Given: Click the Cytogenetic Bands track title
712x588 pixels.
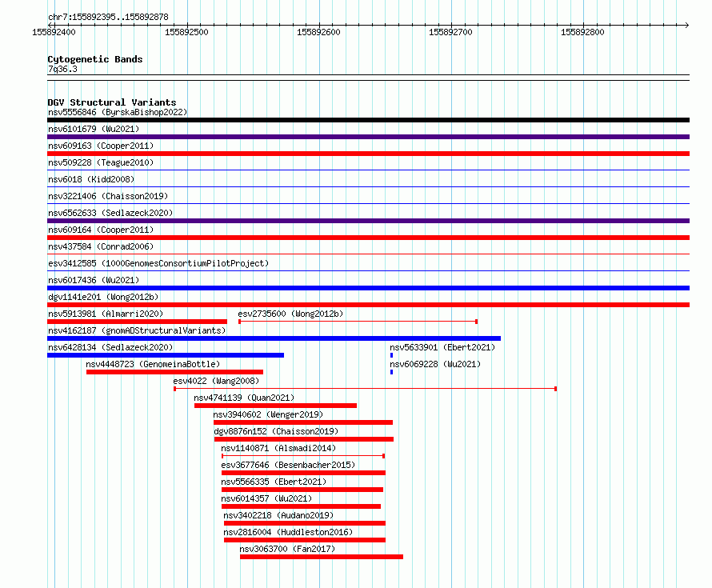Looking at the screenshot, I should click(95, 59).
